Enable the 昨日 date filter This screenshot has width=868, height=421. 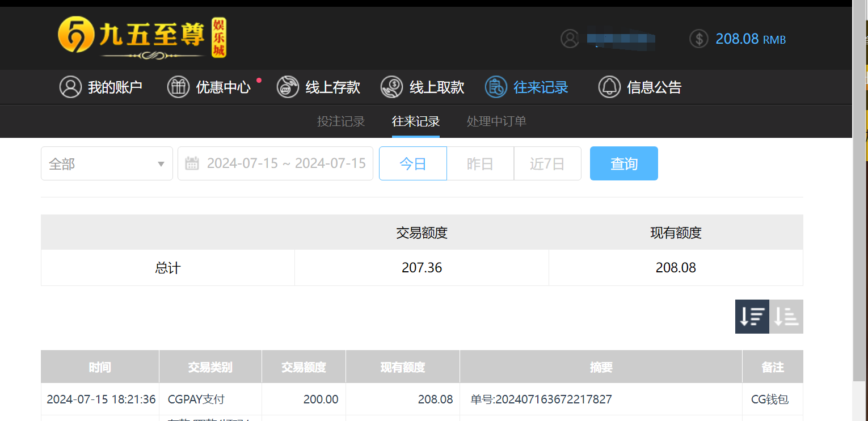pos(480,163)
